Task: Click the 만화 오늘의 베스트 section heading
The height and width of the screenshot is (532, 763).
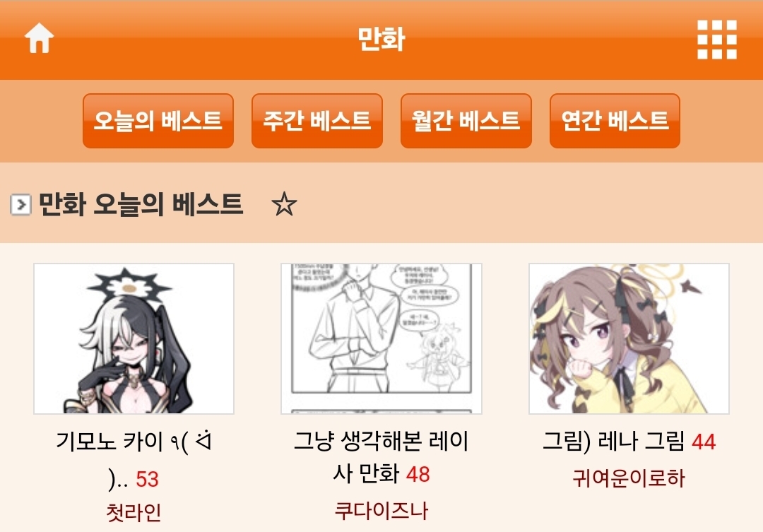Action: pos(141,204)
